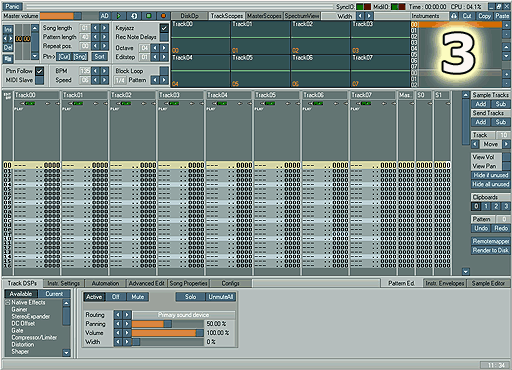Increase track Width with right arrow
Viewport: 512px width, 370px height.
(127, 342)
